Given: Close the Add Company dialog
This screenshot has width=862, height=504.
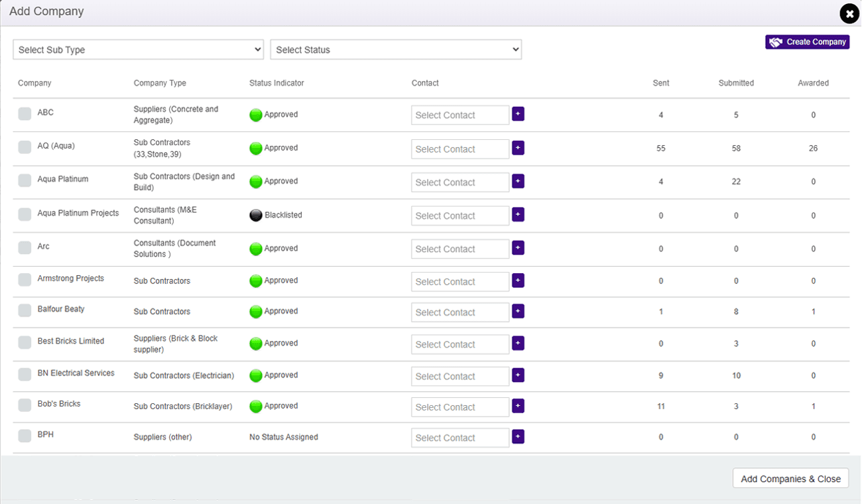Looking at the screenshot, I should click(849, 13).
